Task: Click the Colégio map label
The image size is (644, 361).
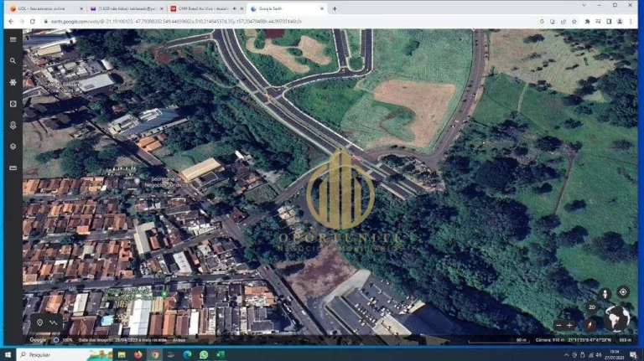Action: tap(62, 87)
